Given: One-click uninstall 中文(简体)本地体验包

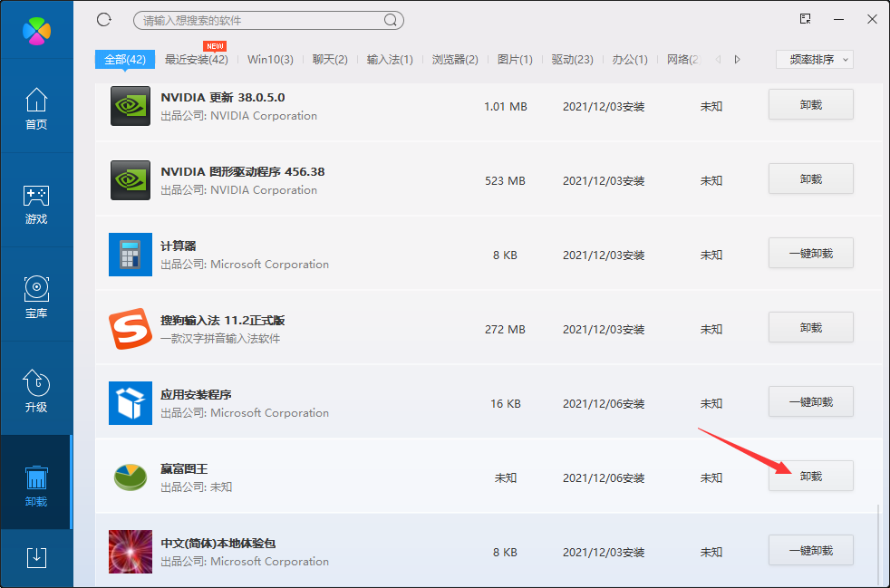Looking at the screenshot, I should pos(811,551).
